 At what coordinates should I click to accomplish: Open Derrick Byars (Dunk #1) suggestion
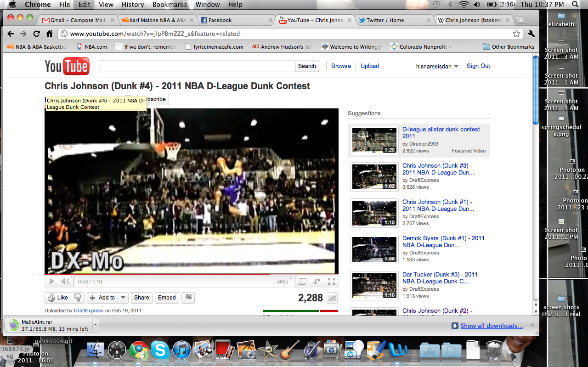point(443,242)
